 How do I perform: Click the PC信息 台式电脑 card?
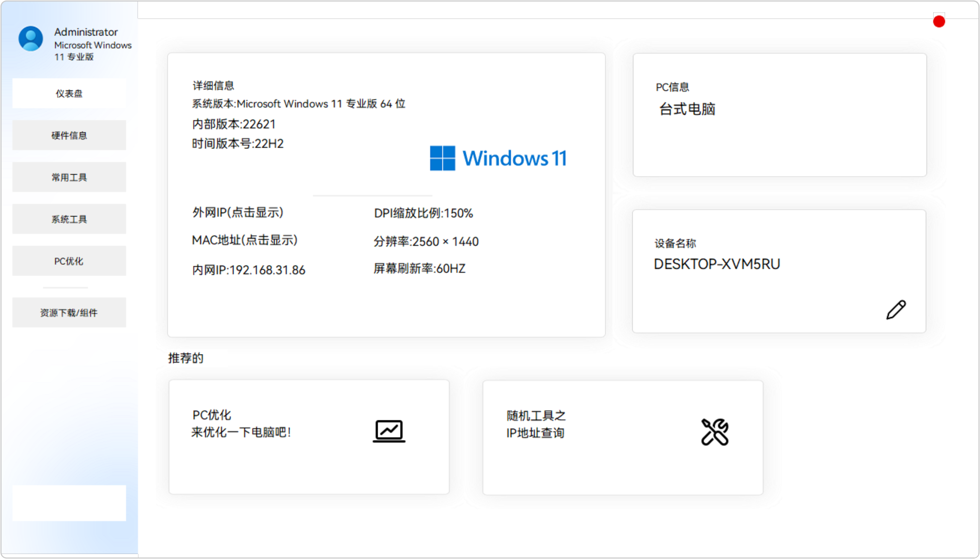[x=780, y=115]
